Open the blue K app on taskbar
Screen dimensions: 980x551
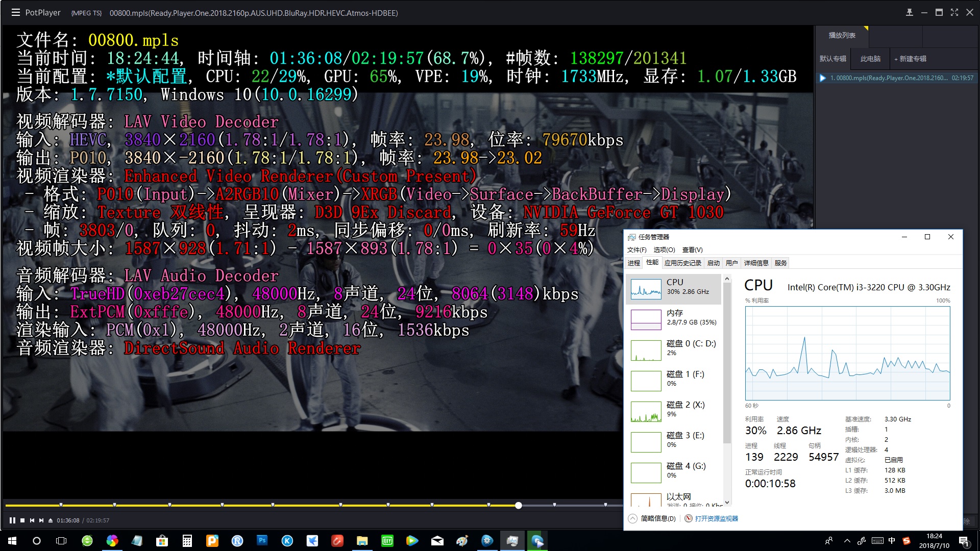coord(287,541)
